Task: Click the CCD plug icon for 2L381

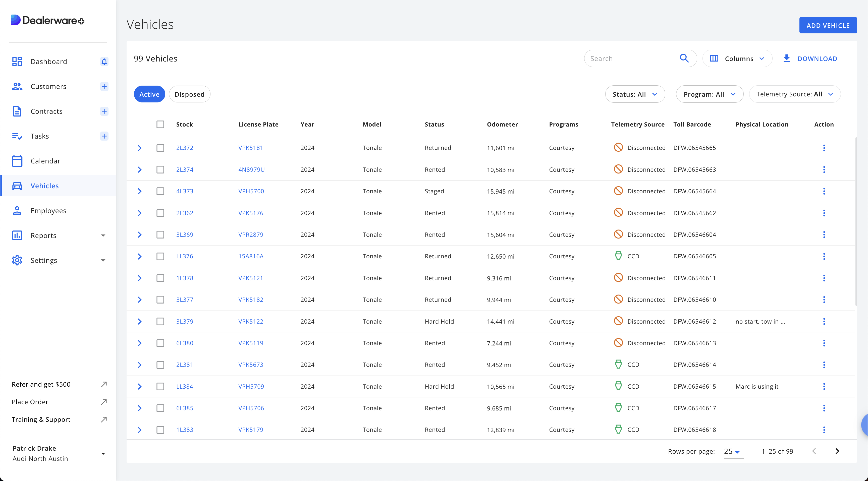Action: pyautogui.click(x=618, y=365)
